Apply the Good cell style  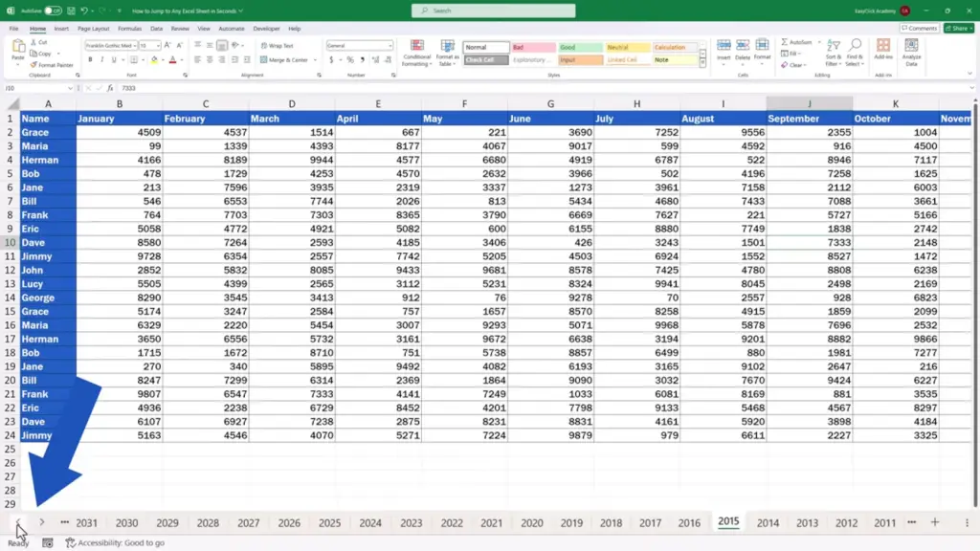[x=580, y=48]
